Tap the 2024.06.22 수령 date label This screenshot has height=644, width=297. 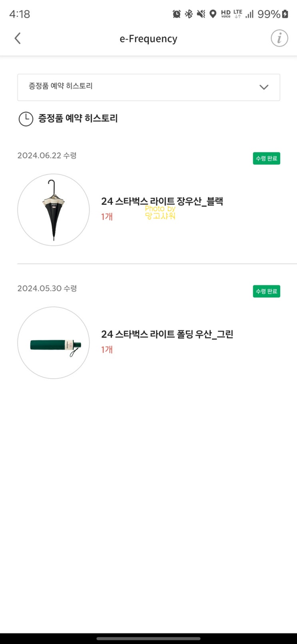47,156
